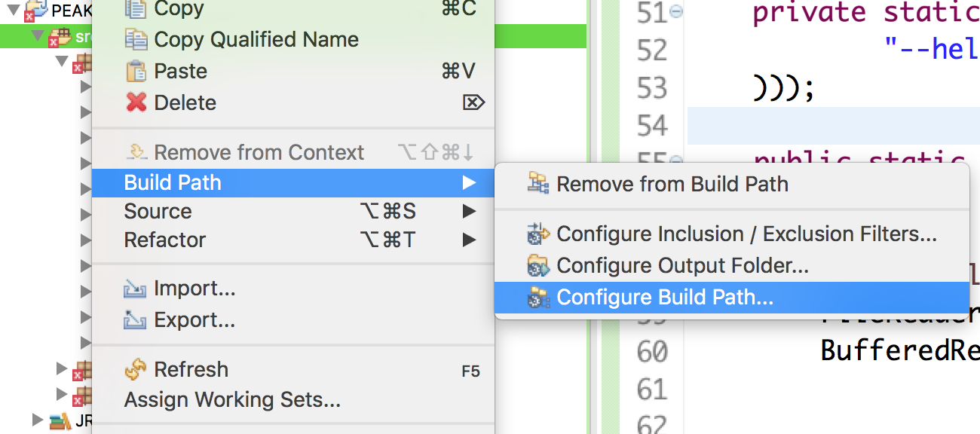980x434 pixels.
Task: Click the Paste clipboard icon
Action: [x=136, y=71]
